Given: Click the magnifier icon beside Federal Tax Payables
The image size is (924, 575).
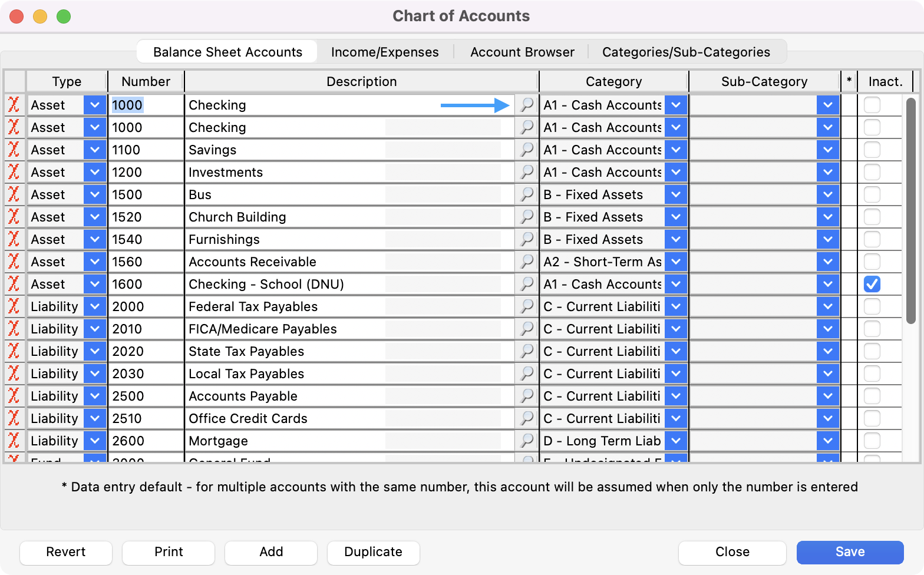Looking at the screenshot, I should [526, 306].
